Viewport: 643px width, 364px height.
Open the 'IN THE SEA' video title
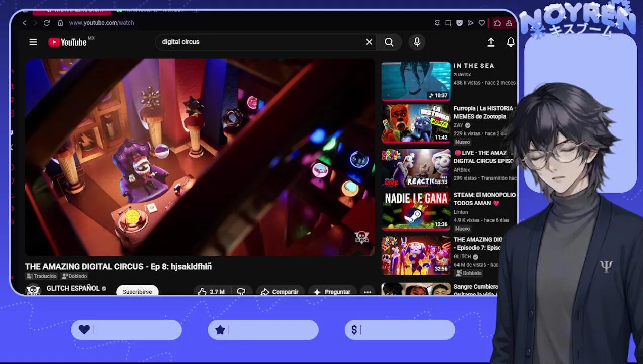pyautogui.click(x=474, y=66)
